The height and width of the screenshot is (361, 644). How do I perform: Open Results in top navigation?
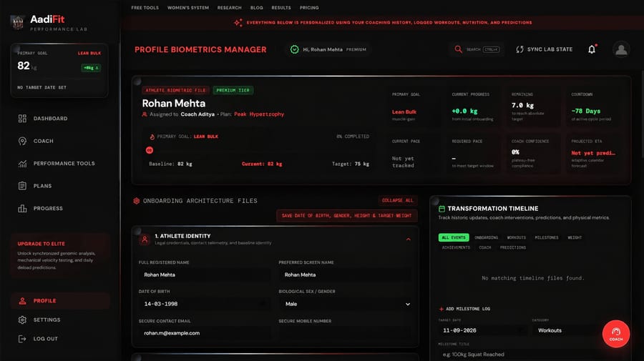[281, 8]
